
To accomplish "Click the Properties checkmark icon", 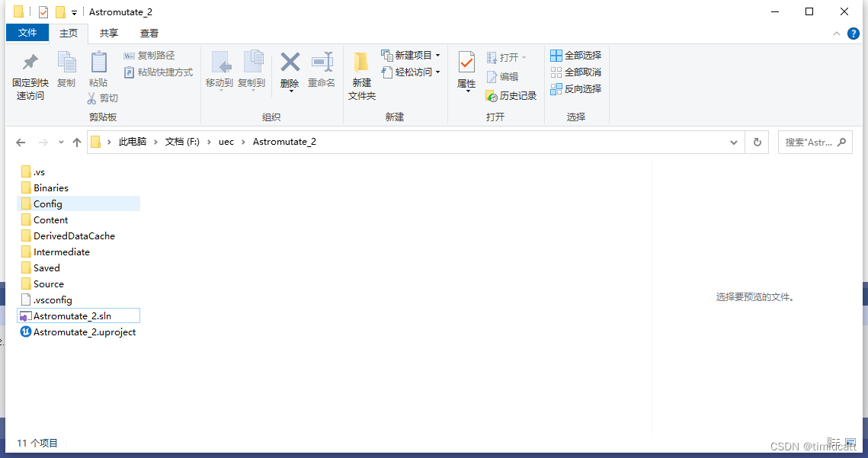I will [x=466, y=62].
